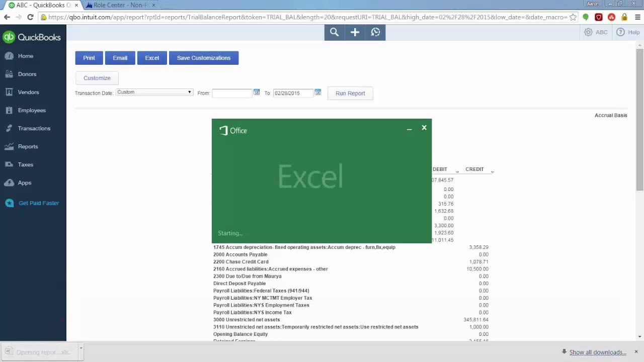Click the Print button

click(x=89, y=58)
